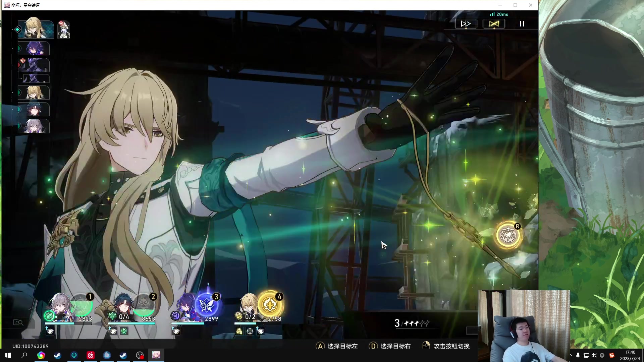Open the first Steam icon in taskbar

(57, 355)
